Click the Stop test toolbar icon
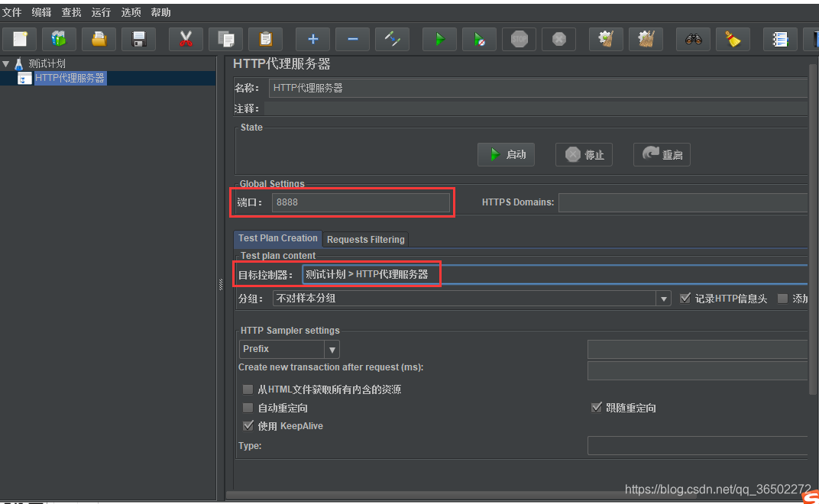 [519, 39]
